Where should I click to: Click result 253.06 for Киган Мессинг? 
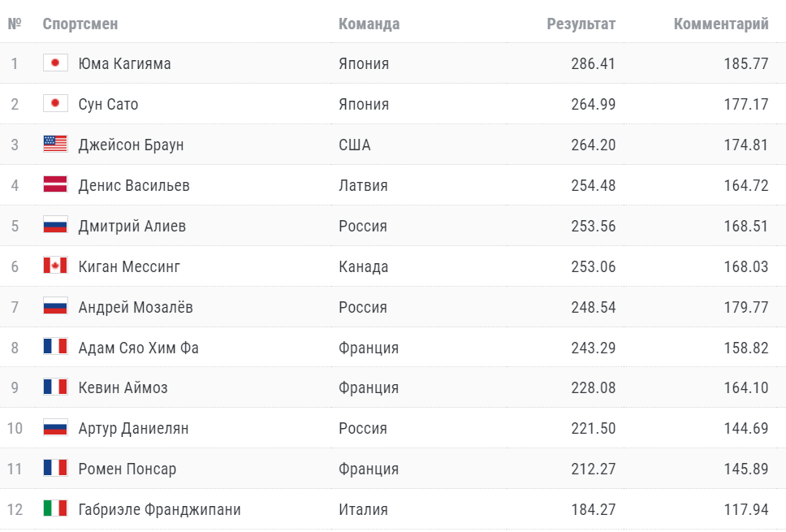point(593,266)
